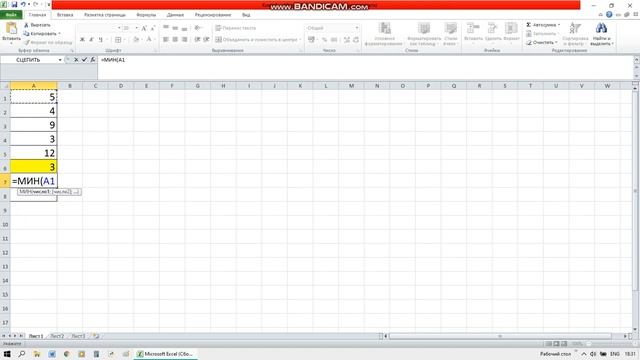Align cell content to bottom
The height and width of the screenshot is (360, 640).
pyautogui.click(x=184, y=28)
